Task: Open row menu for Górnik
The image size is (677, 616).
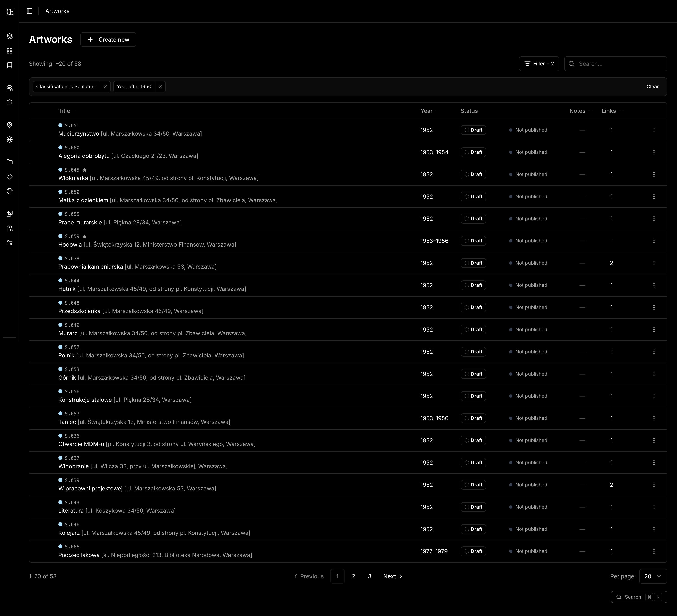Action: point(654,374)
